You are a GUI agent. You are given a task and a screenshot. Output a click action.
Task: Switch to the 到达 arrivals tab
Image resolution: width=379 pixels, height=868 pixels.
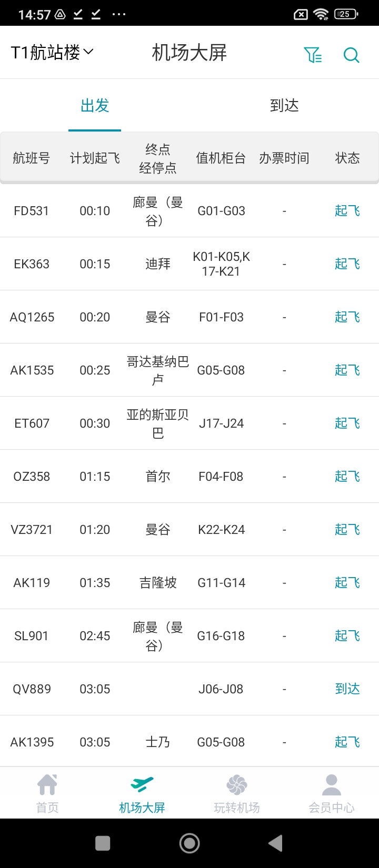click(284, 106)
